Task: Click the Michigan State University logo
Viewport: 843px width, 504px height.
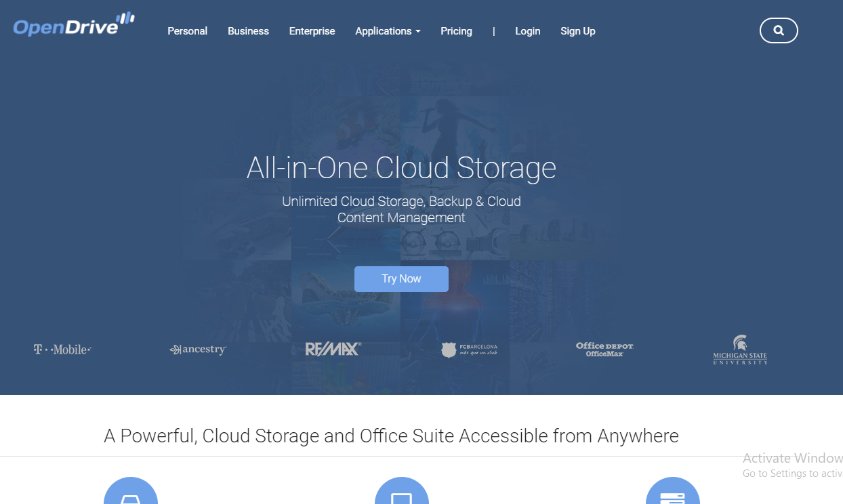Action: click(740, 350)
